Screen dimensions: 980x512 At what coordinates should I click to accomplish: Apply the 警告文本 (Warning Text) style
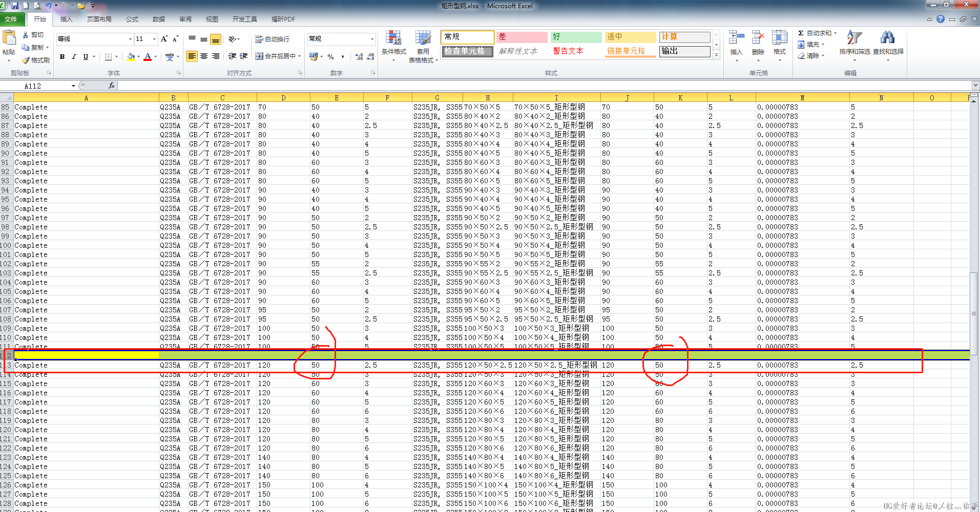tap(576, 51)
